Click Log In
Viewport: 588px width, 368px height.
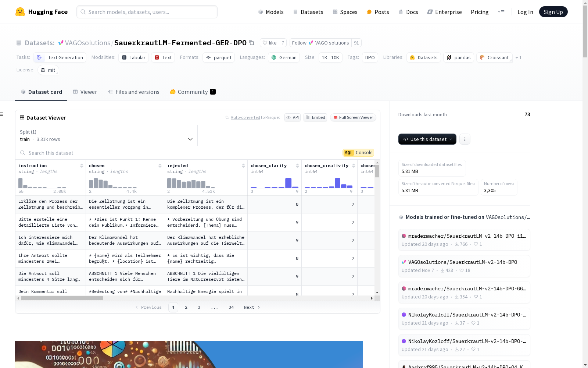pos(525,12)
